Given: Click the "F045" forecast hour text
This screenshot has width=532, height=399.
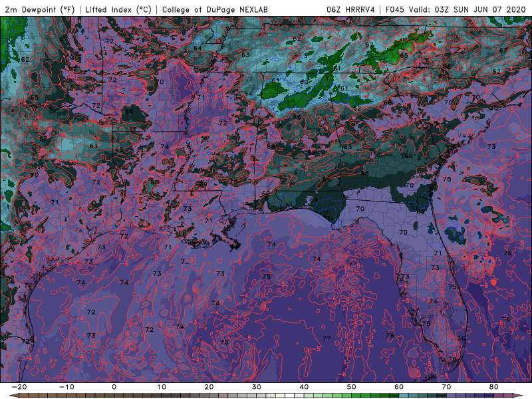Looking at the screenshot, I should coord(394,9).
